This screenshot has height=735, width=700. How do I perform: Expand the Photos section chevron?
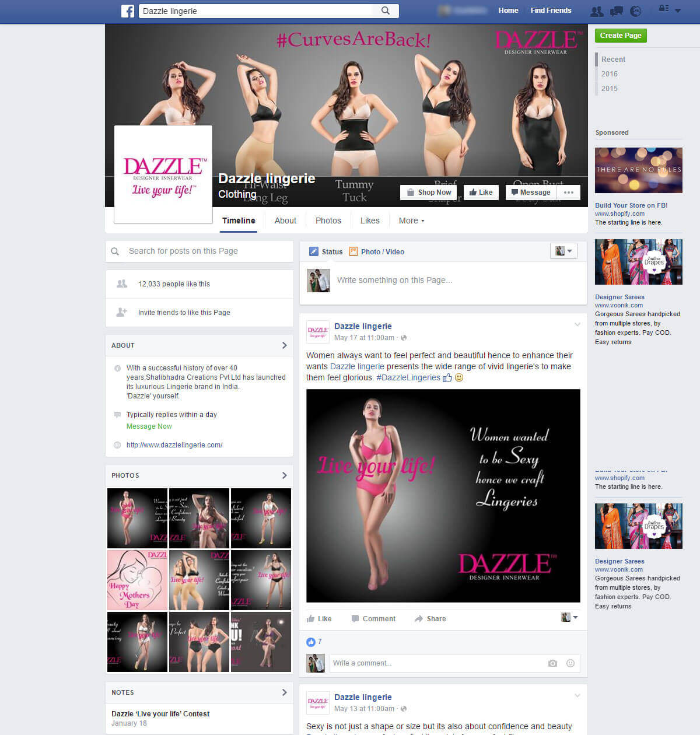(285, 475)
